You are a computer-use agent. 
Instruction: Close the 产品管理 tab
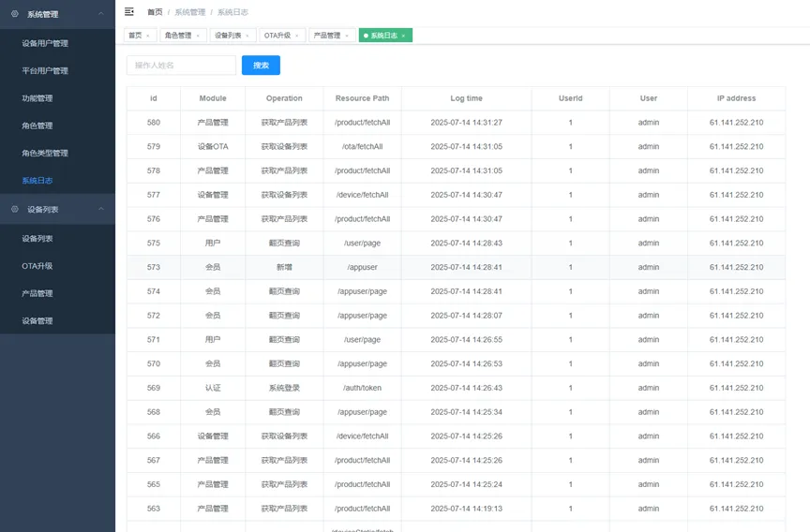click(x=347, y=36)
